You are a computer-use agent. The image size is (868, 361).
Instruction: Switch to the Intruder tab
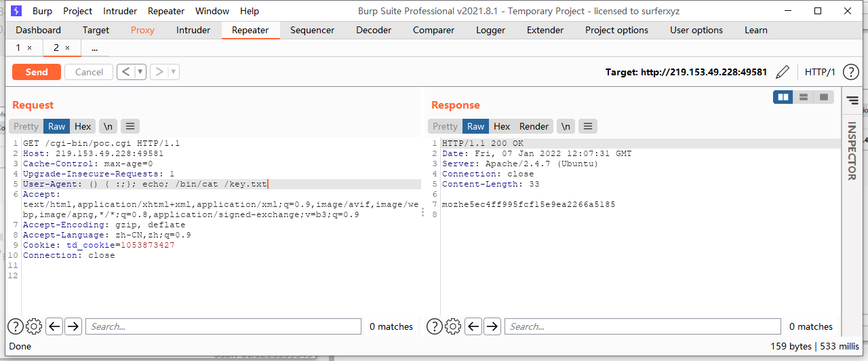[193, 30]
